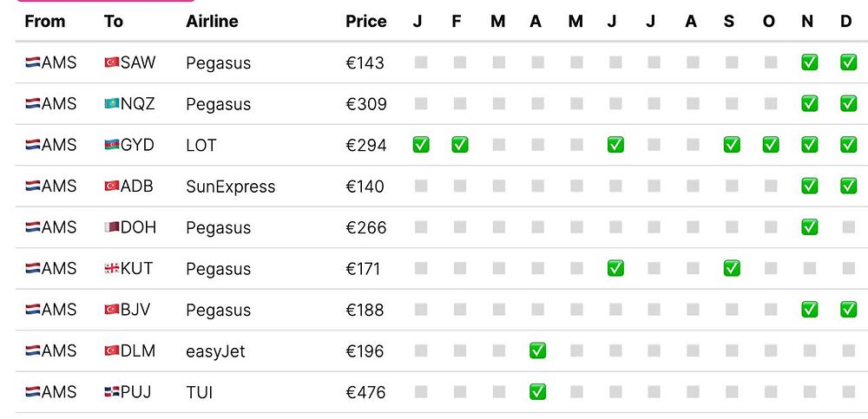Toggle the January checkmark in the GYD row
The height and width of the screenshot is (419, 868).
421,145
